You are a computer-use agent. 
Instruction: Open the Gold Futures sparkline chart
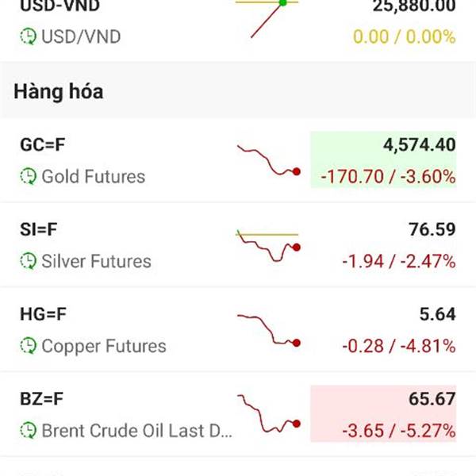268,160
